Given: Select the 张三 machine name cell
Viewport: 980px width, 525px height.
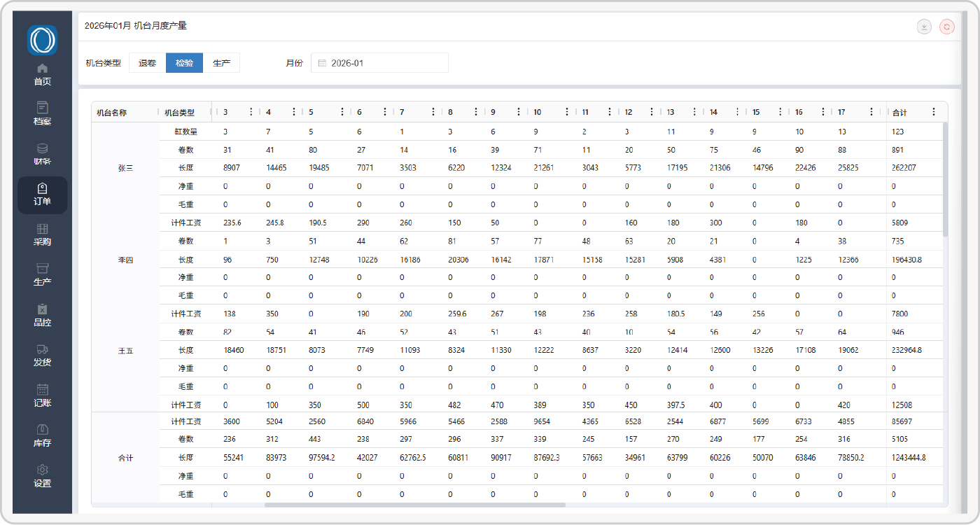Looking at the screenshot, I should tap(125, 168).
